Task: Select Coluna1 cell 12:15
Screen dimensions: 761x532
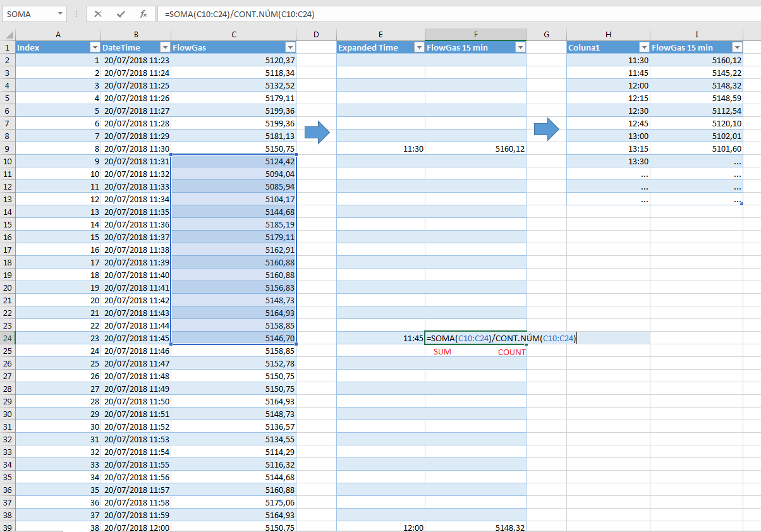Action: 608,98
